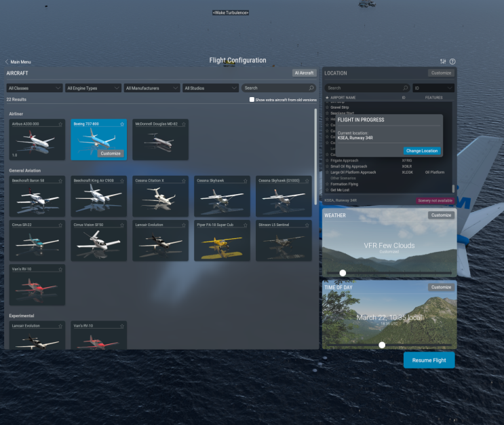Image resolution: width=504 pixels, height=425 pixels.
Task: Star the Cessna Skyhawk (G1000) card
Action: (x=307, y=181)
